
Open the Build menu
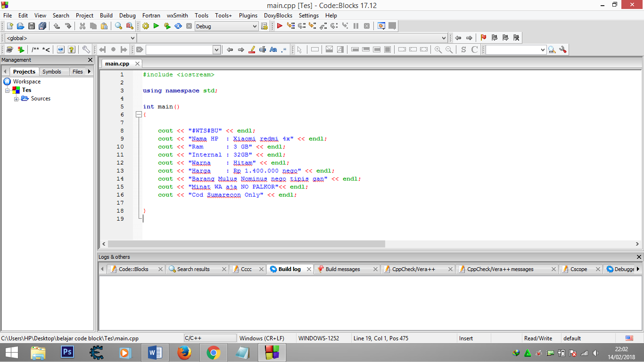[x=106, y=16]
